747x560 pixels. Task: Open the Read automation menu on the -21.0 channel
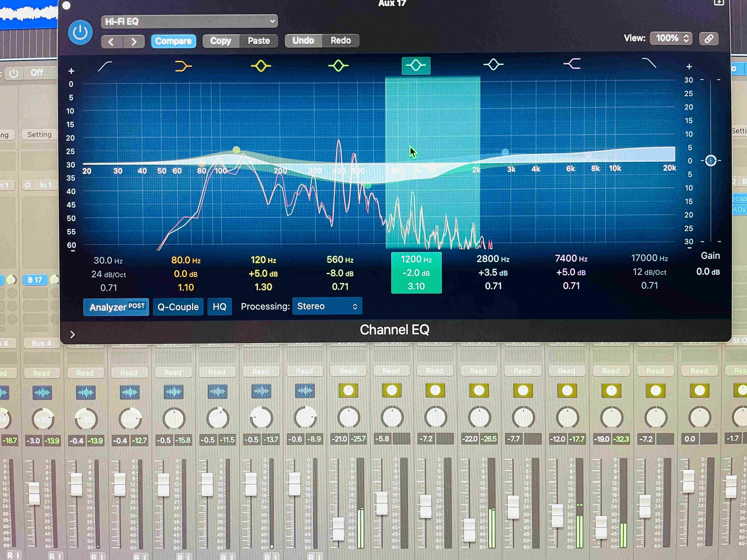348,371
